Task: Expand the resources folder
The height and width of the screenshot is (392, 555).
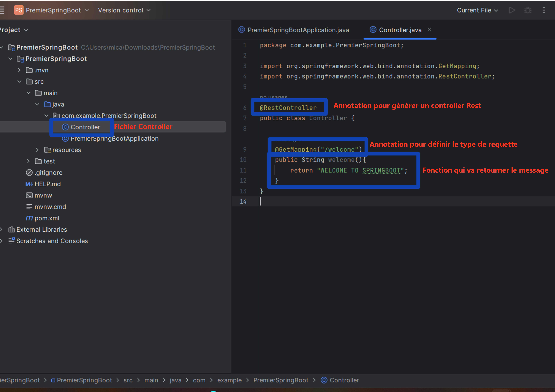Action: tap(37, 150)
